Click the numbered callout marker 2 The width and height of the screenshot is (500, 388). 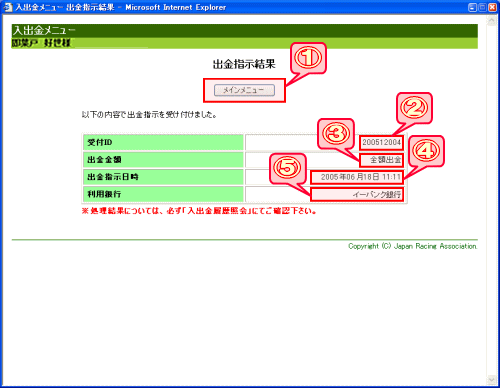pos(414,108)
